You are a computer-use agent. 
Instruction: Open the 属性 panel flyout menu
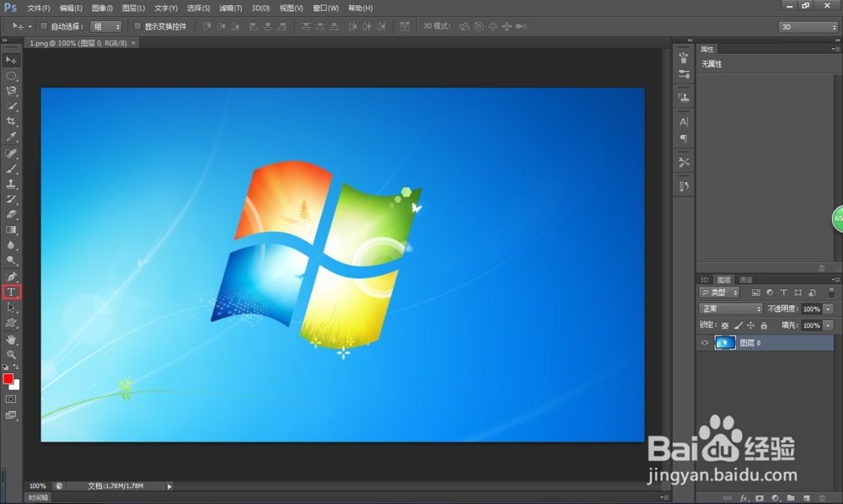tap(835, 49)
